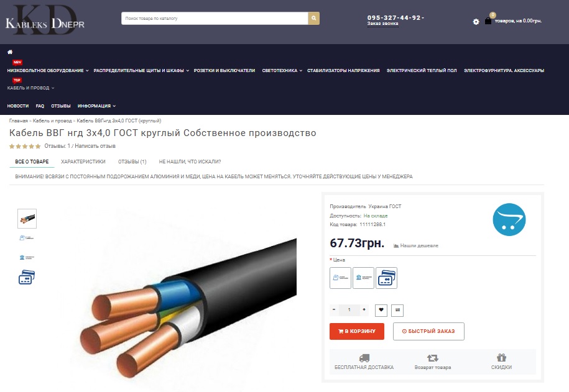Switch to Характеристики tab
This screenshot has width=569, height=392.
pos(83,162)
